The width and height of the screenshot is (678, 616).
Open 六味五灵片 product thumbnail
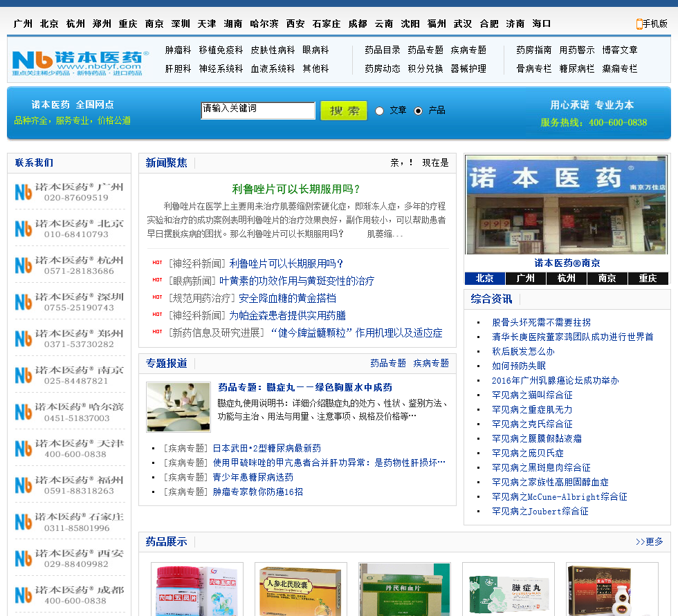pyautogui.click(x=197, y=589)
